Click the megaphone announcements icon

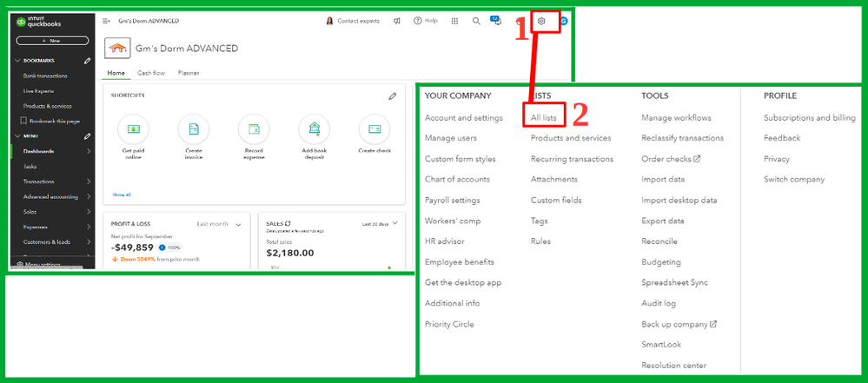point(397,21)
